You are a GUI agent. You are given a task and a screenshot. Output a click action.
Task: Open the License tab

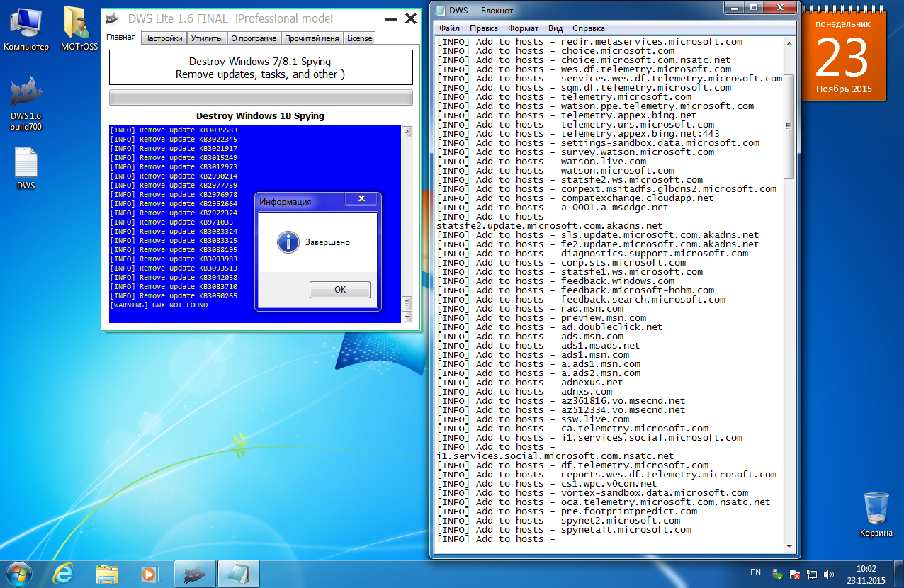(x=359, y=38)
